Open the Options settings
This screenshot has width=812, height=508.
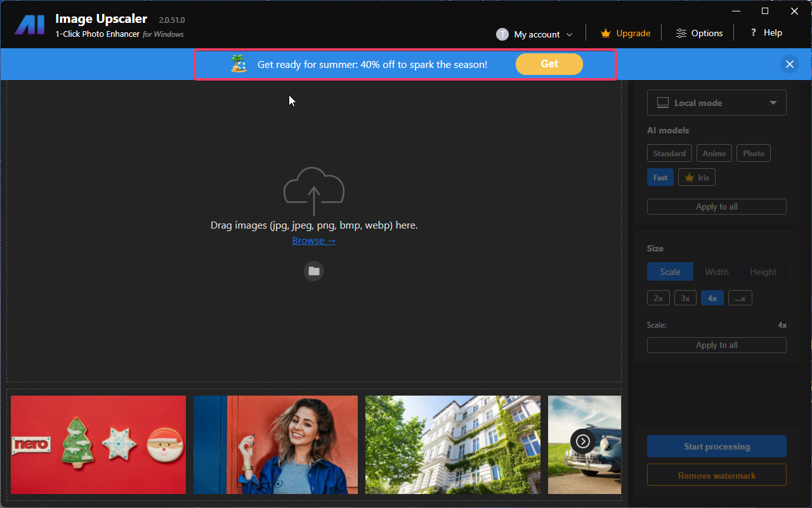(x=699, y=33)
